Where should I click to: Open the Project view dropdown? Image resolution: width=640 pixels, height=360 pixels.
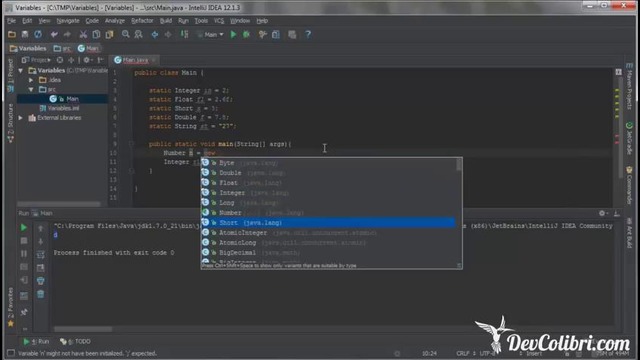click(x=36, y=60)
